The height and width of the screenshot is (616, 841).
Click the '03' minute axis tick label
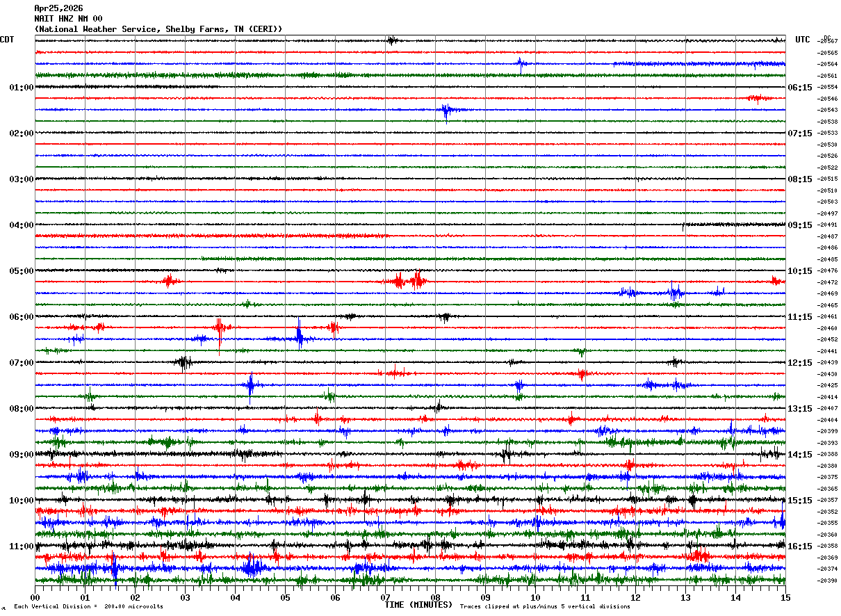(185, 597)
